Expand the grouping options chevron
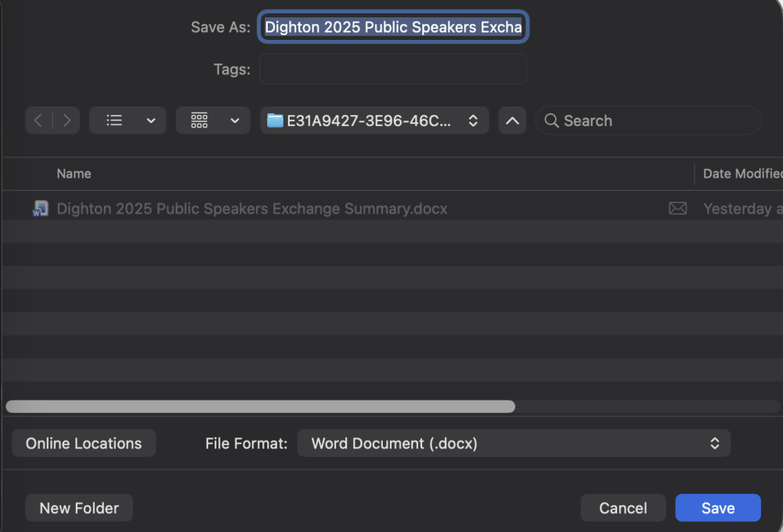Image resolution: width=783 pixels, height=532 pixels. pos(235,120)
